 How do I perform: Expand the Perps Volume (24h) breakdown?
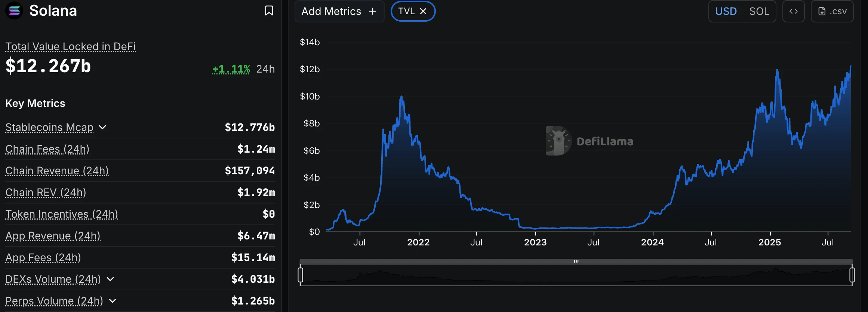pyautogui.click(x=113, y=301)
